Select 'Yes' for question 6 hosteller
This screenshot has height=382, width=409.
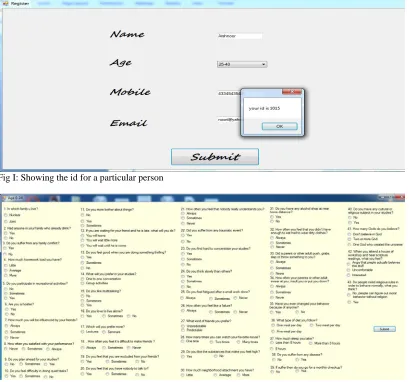point(7,309)
